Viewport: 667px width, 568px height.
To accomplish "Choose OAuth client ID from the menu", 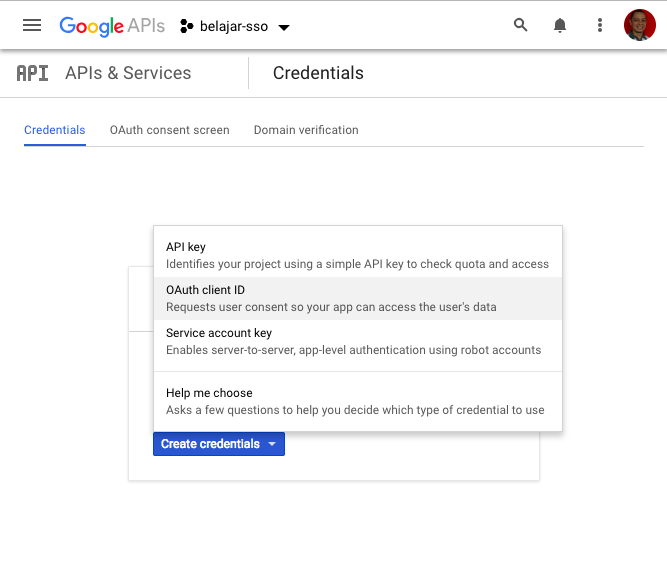I will pos(358,298).
